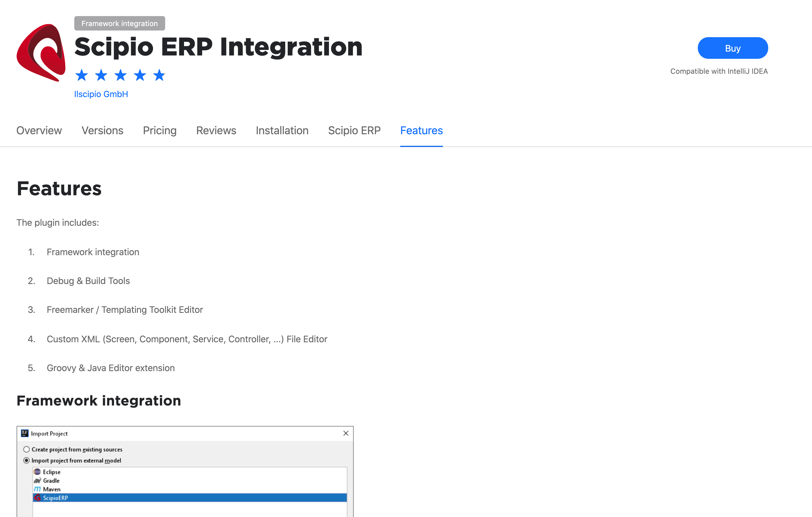Image resolution: width=812 pixels, height=517 pixels.
Task: Select Import project from external model radio
Action: pyautogui.click(x=26, y=461)
